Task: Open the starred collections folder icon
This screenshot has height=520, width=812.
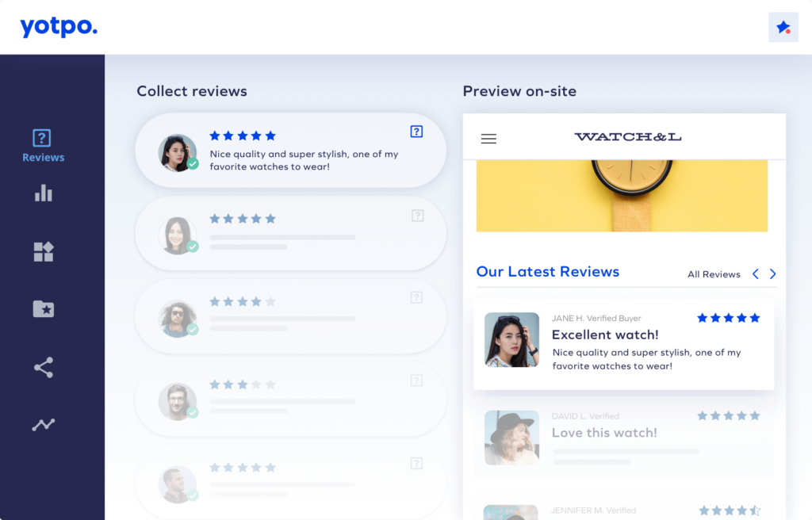Action: coord(42,309)
